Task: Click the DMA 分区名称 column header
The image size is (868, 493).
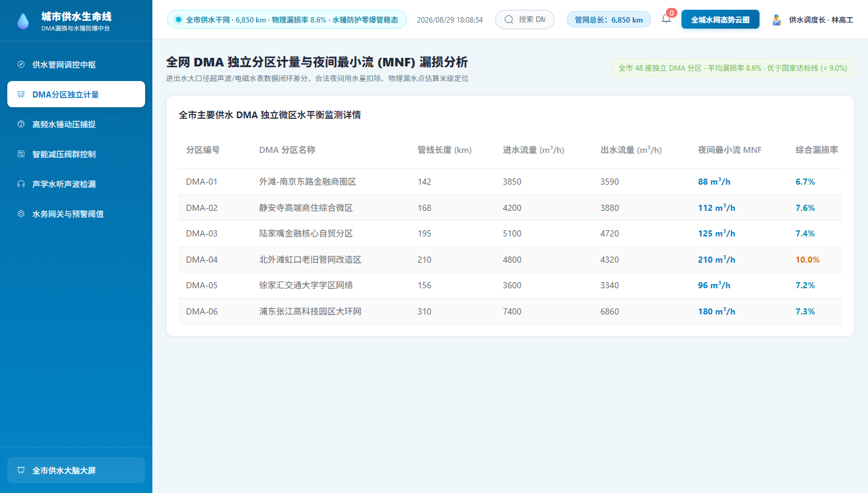Action: point(287,150)
